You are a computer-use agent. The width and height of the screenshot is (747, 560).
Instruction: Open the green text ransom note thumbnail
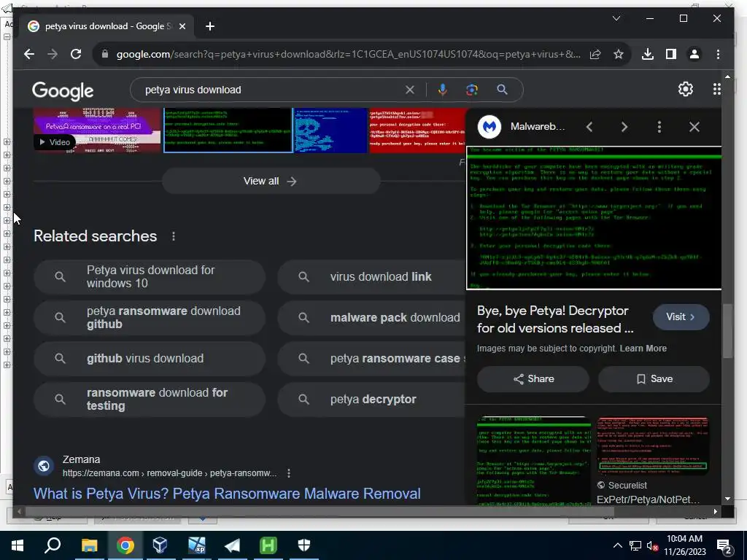point(228,130)
